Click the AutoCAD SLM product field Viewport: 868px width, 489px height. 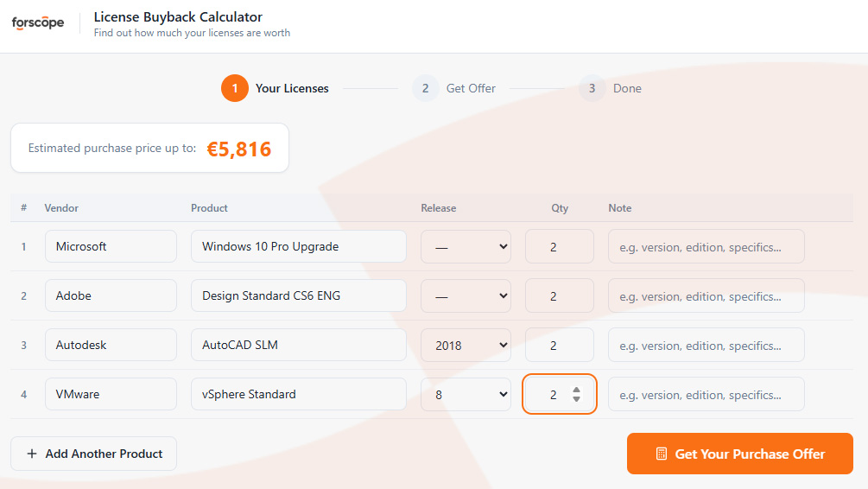pos(298,345)
